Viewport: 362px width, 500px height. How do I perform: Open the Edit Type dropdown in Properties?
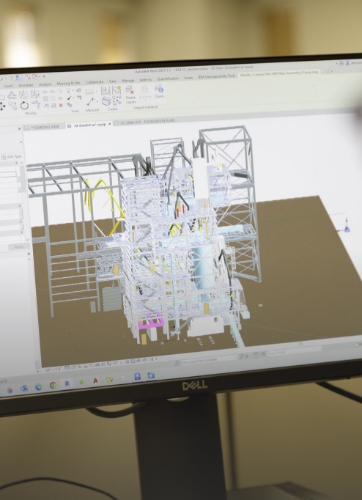click(x=13, y=157)
